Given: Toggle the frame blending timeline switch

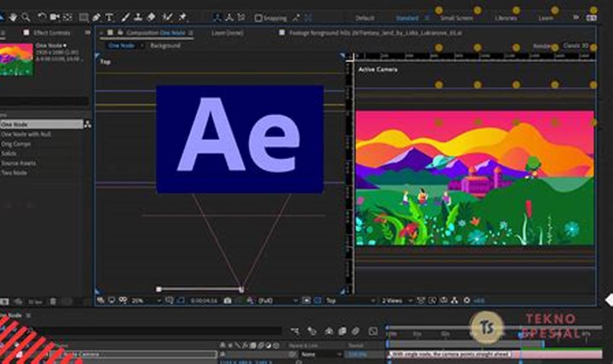Looking at the screenshot, I should coord(342,331).
